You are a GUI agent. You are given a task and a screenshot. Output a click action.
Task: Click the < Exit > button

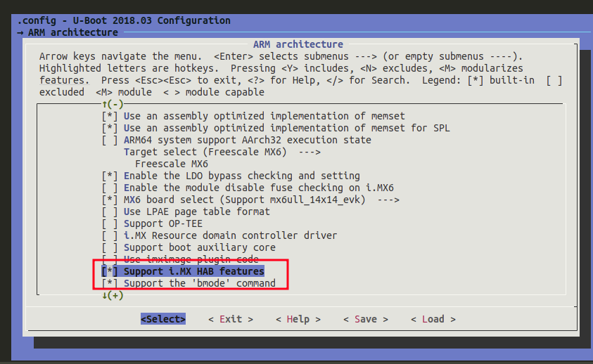(231, 319)
